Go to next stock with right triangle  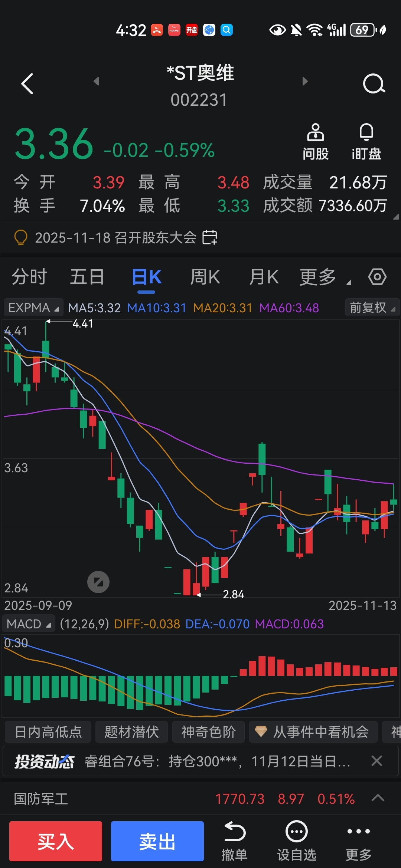[305, 81]
